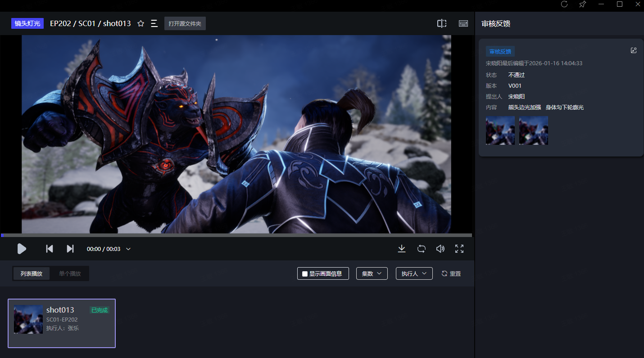644x358 pixels.
Task: Switch to the 列表播放 tab
Action: [32, 273]
